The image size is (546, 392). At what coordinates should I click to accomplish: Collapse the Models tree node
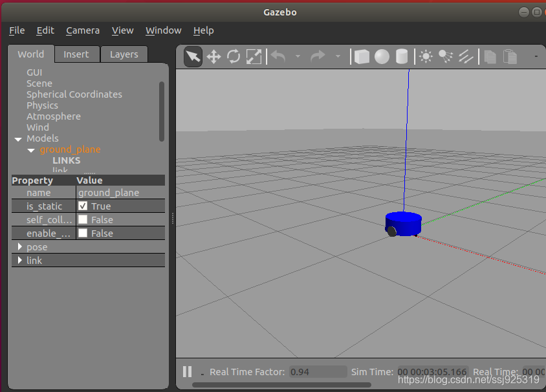pos(18,139)
